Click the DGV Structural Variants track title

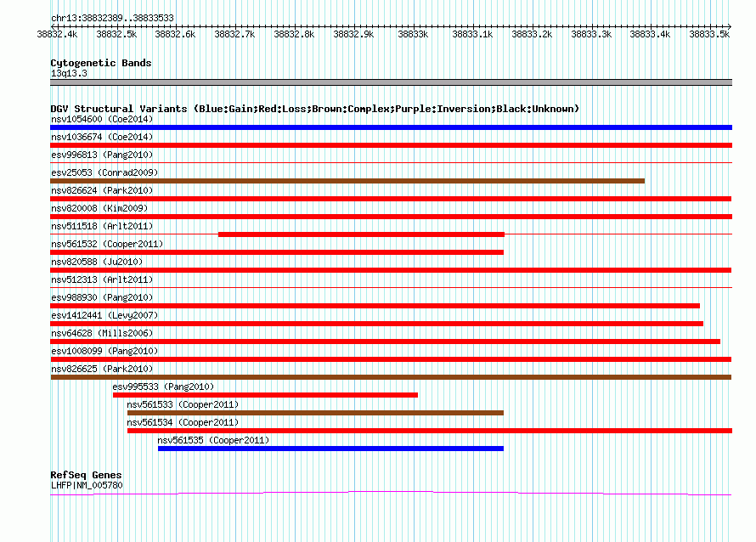click(x=314, y=109)
